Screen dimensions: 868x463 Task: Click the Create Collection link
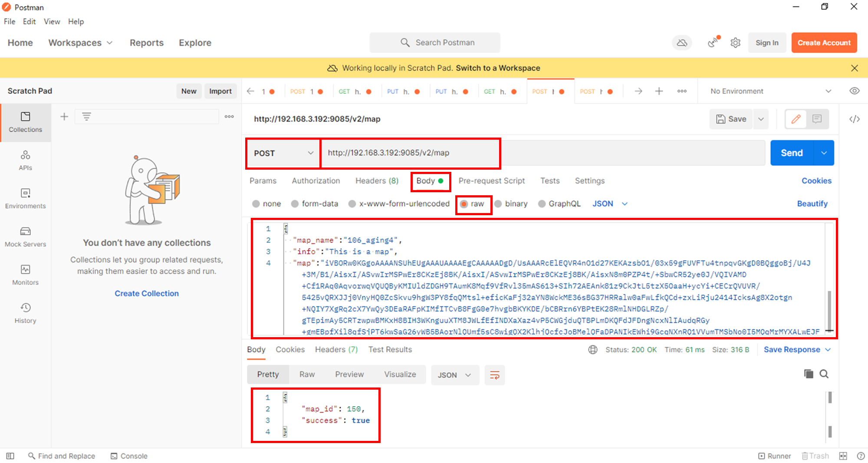click(147, 293)
